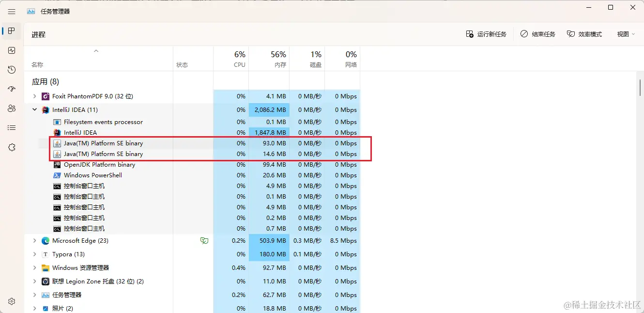Open the App history icon in sidebar

12,70
